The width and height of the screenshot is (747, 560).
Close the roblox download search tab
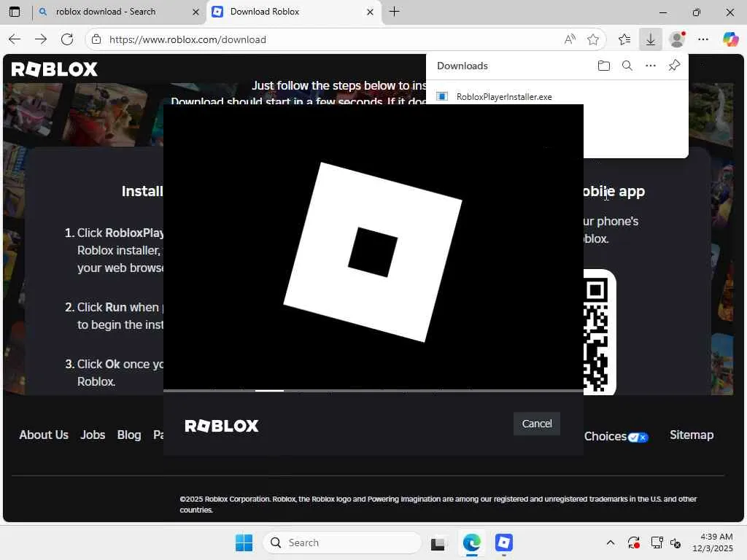click(x=196, y=12)
